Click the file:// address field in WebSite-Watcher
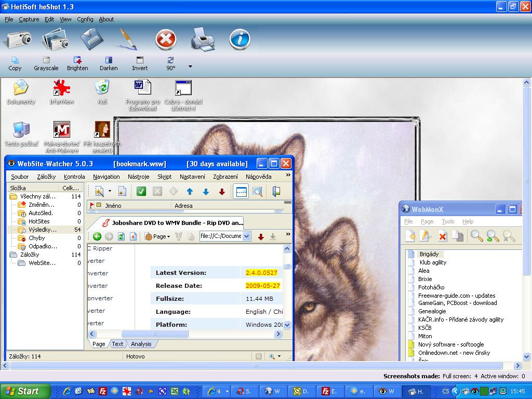532x399 pixels. tap(221, 236)
